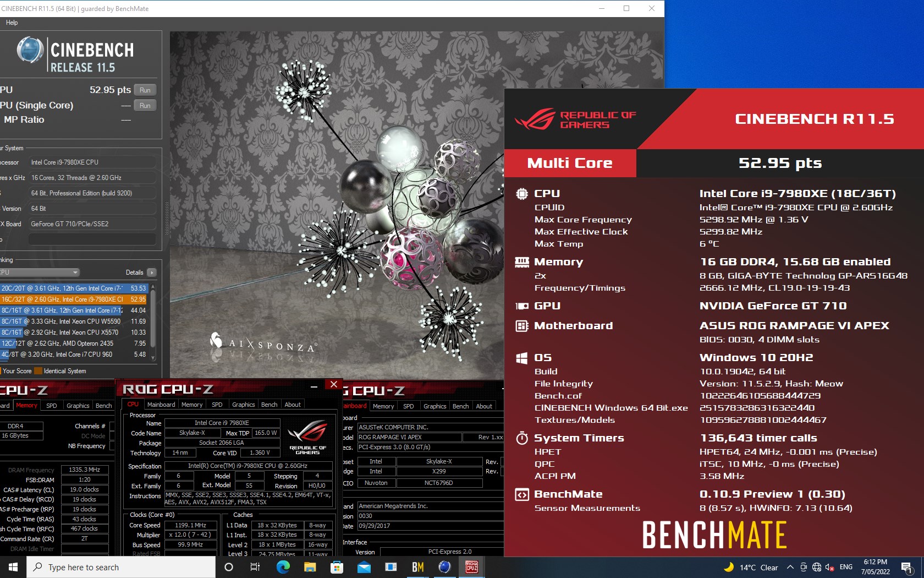Select Graphics tab in left CPU-Z window
This screenshot has width=924, height=578.
click(78, 406)
